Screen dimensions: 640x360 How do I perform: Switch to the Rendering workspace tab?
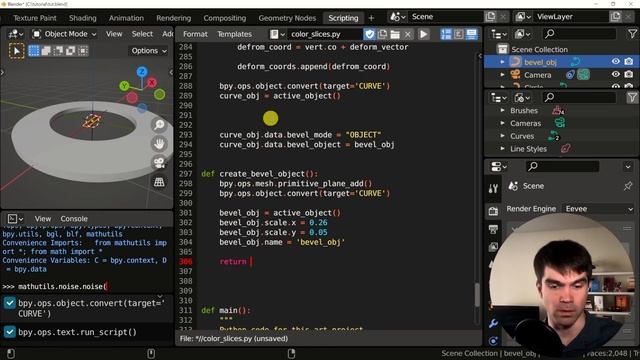[173, 18]
